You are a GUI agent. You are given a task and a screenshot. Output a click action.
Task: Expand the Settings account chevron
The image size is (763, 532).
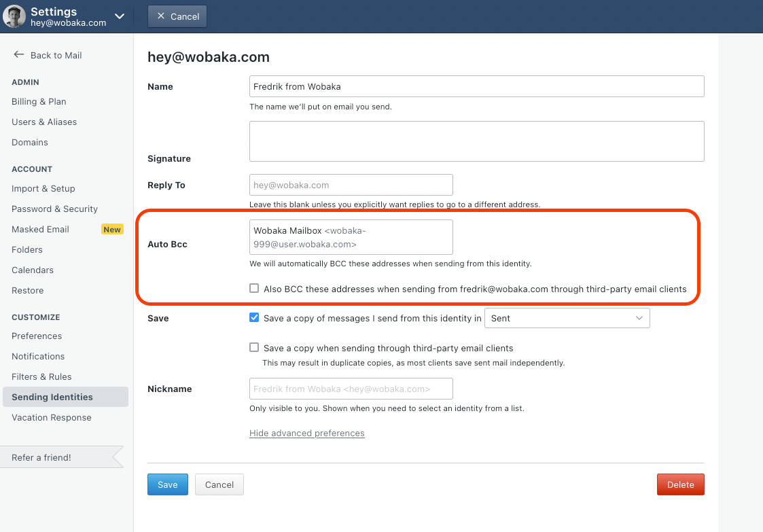[120, 16]
